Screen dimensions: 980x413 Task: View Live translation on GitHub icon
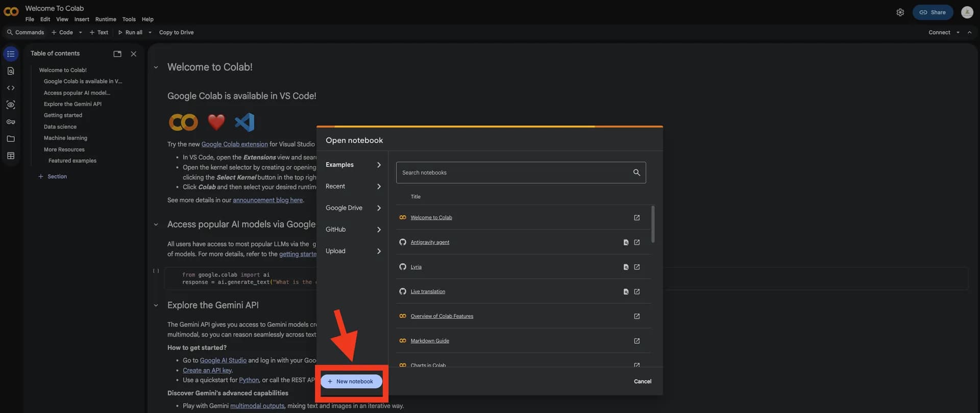tap(626, 291)
